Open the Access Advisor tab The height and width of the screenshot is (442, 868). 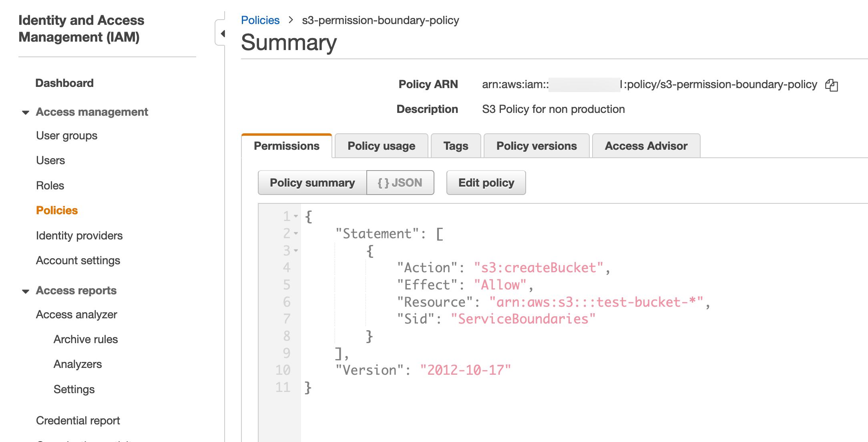pyautogui.click(x=646, y=146)
